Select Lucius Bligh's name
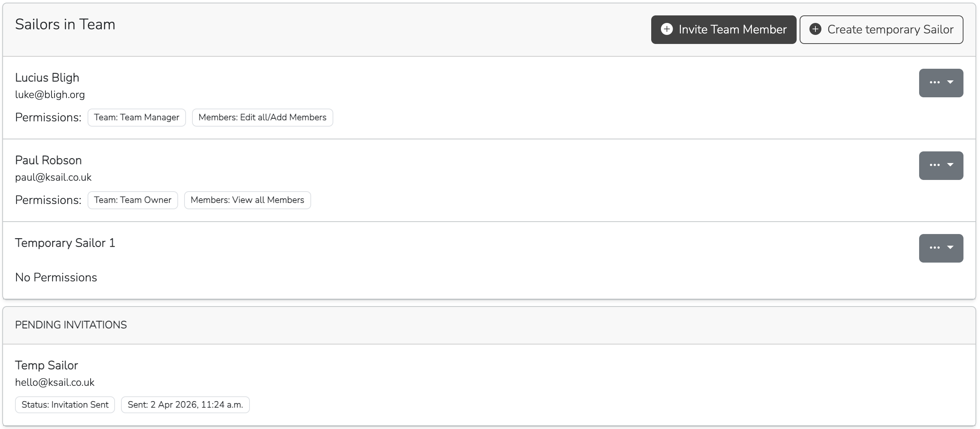 (47, 78)
